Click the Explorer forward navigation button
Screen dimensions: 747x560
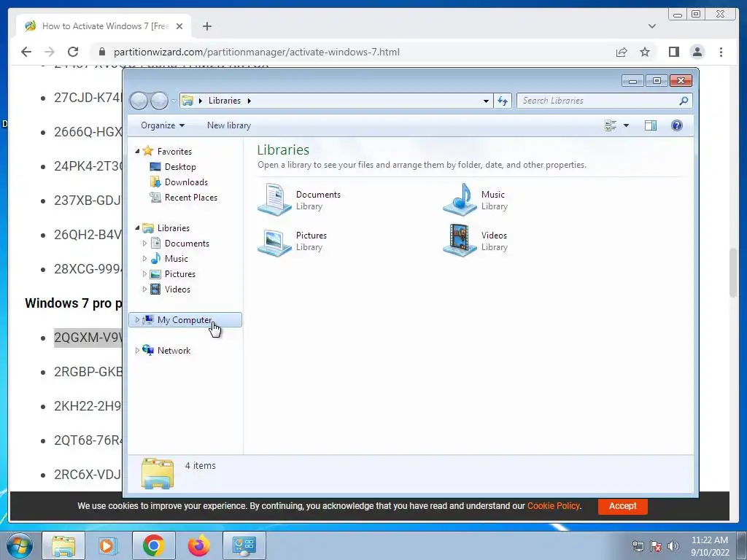tap(159, 101)
